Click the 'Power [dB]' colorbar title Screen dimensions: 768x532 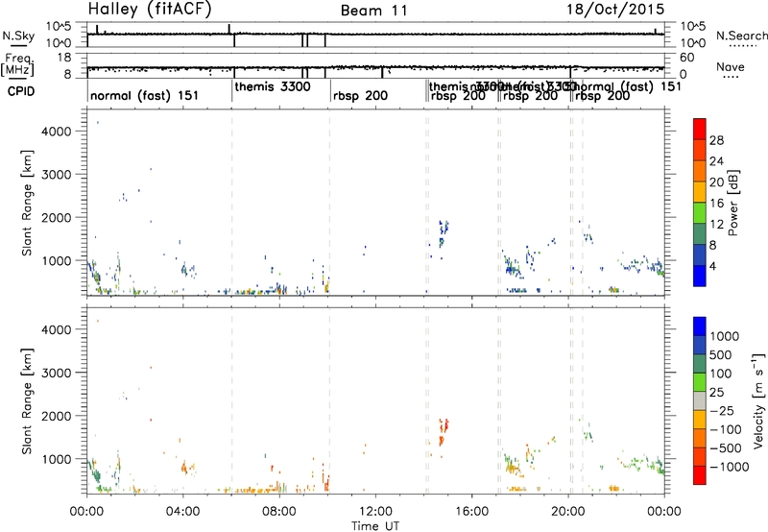click(x=733, y=203)
